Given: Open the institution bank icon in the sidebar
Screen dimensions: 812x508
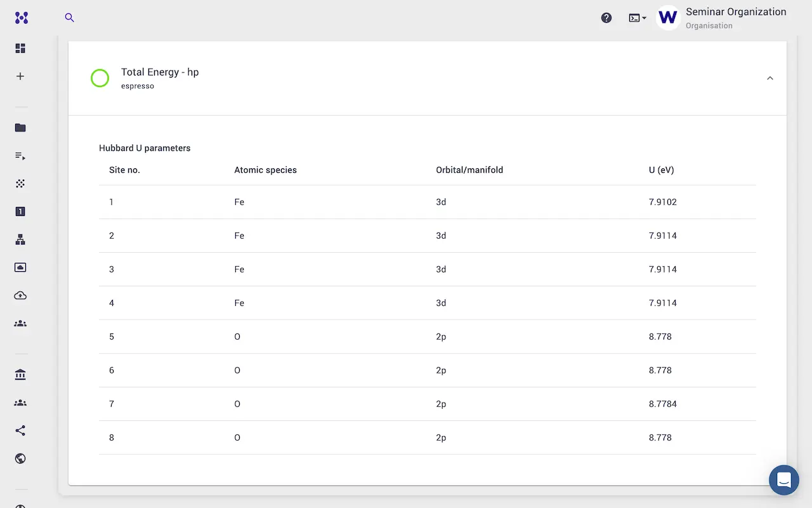Looking at the screenshot, I should [x=20, y=375].
